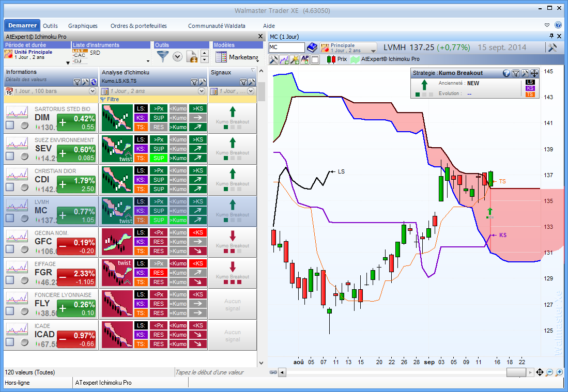Click the Prix candlestick icon
The image size is (568, 392).
331,59
